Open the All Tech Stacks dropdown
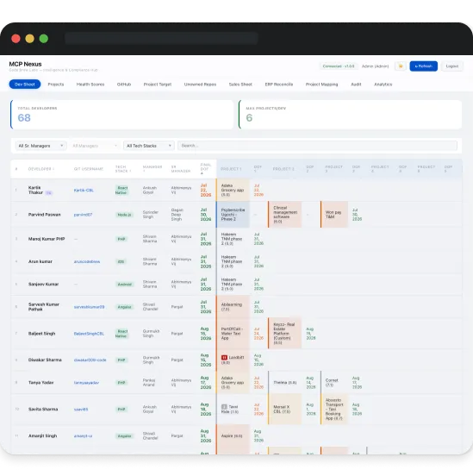 [149, 146]
